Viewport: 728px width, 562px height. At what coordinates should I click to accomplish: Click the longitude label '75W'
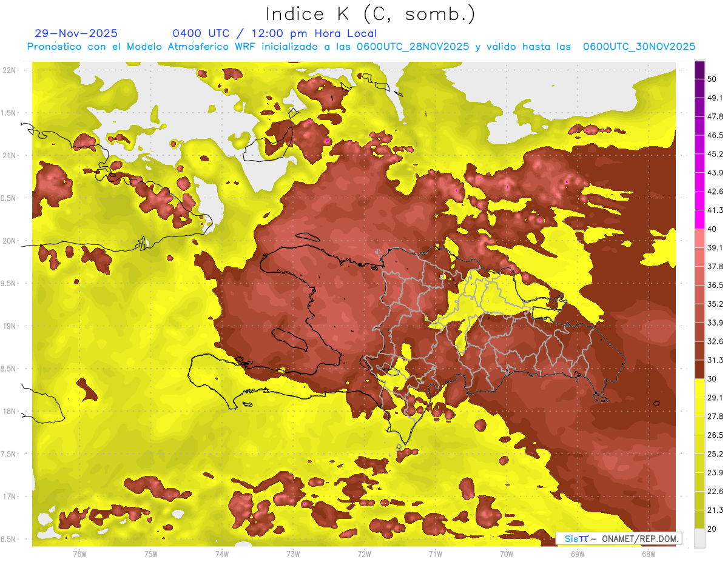pos(151,554)
